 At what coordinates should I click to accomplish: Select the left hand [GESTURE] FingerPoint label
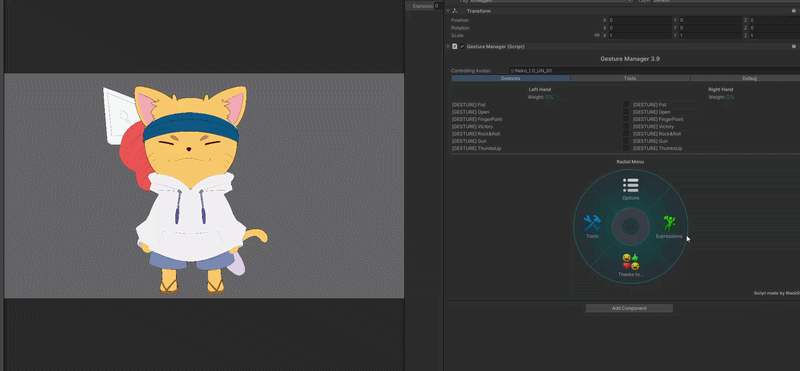point(477,119)
